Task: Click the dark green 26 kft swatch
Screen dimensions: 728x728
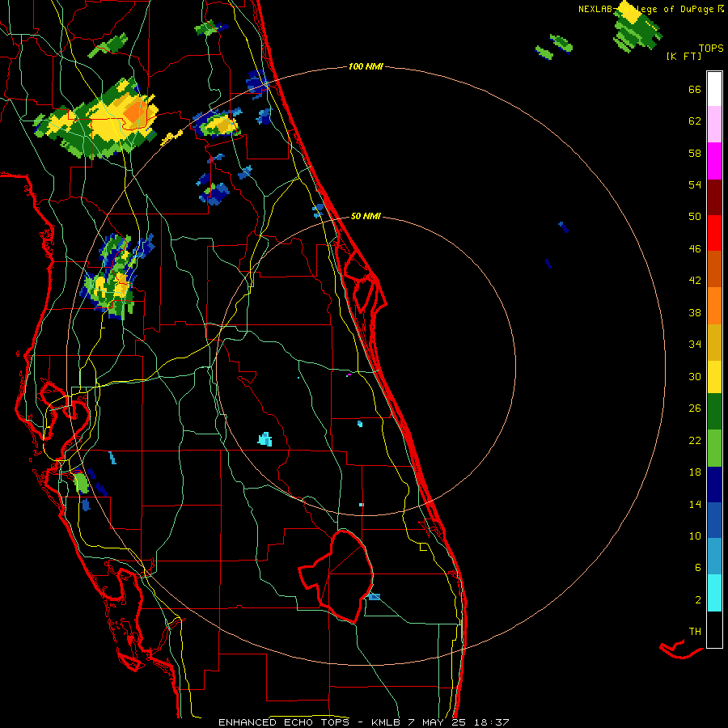Action: pyautogui.click(x=714, y=412)
